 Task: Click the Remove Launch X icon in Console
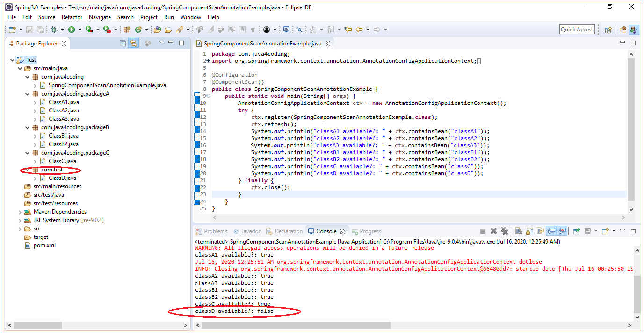493,231
